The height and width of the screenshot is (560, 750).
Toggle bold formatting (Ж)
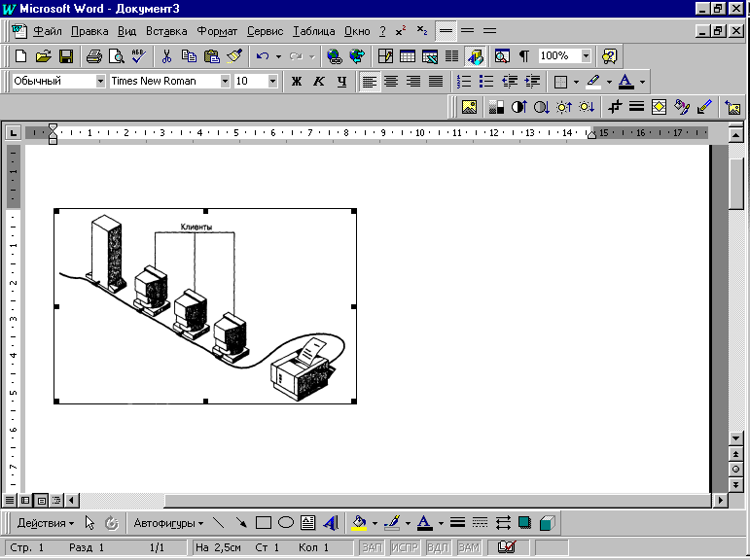[x=298, y=82]
